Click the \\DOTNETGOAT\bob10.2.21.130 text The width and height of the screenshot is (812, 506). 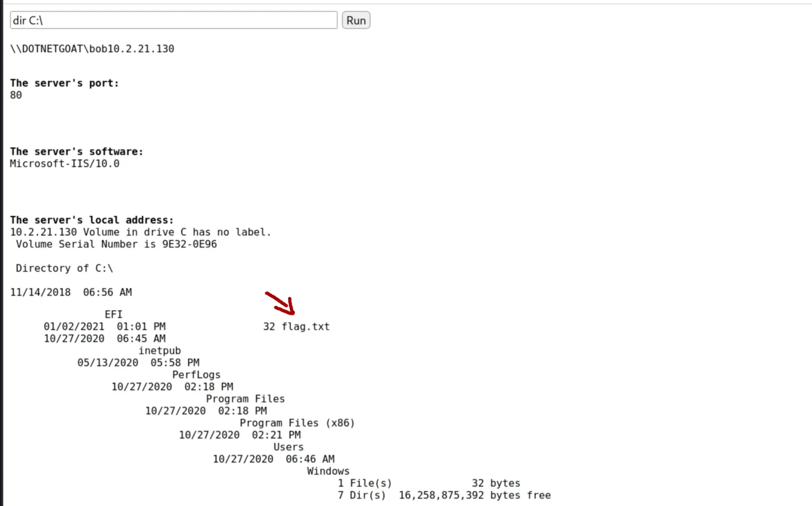(x=92, y=49)
